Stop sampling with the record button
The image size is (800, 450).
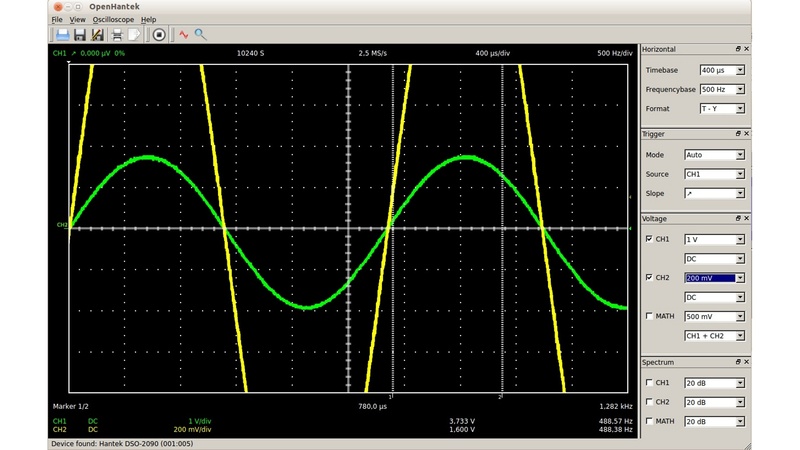click(158, 34)
